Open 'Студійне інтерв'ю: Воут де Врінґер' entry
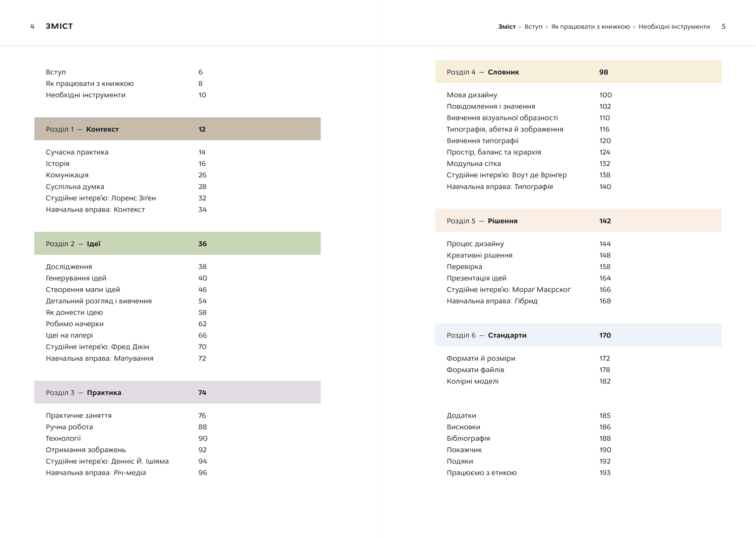756x538 pixels. (507, 175)
